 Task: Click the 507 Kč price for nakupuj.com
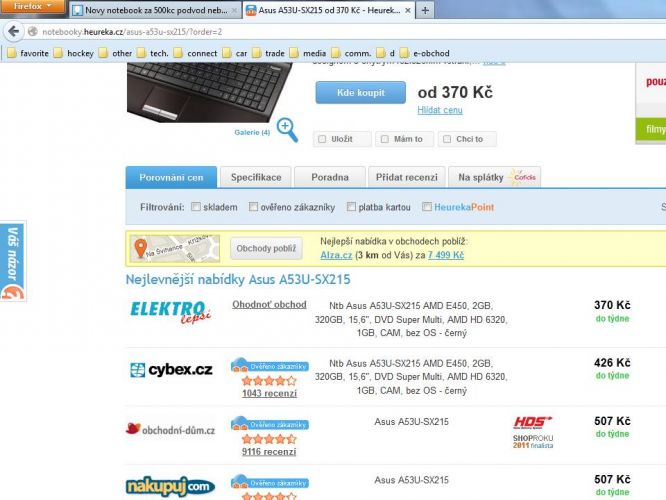tap(612, 479)
